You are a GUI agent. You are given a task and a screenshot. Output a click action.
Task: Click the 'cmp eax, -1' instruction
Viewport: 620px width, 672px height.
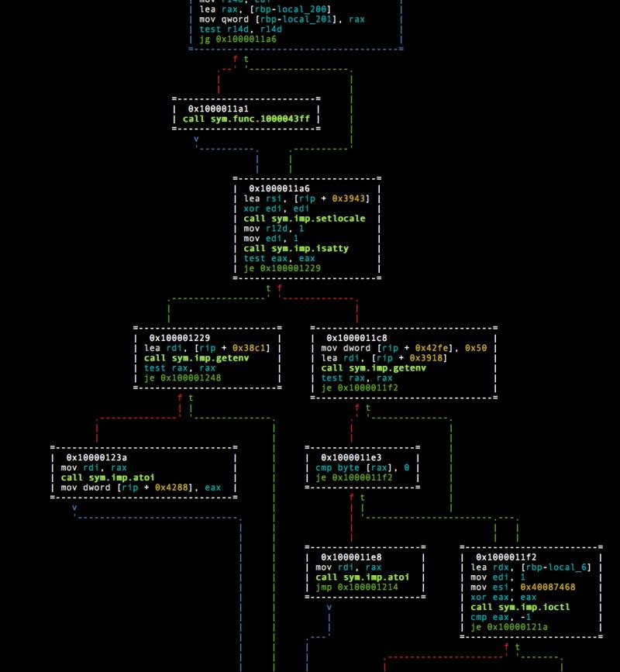501,617
